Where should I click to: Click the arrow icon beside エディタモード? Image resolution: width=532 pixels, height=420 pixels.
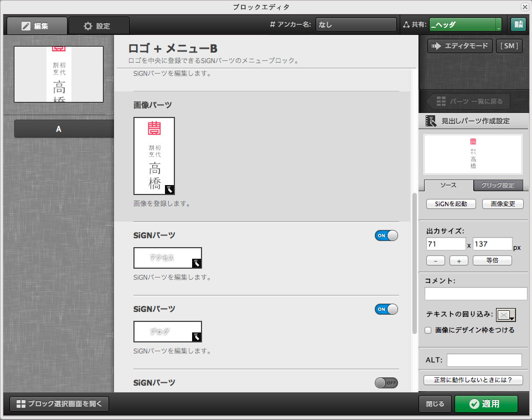(436, 46)
